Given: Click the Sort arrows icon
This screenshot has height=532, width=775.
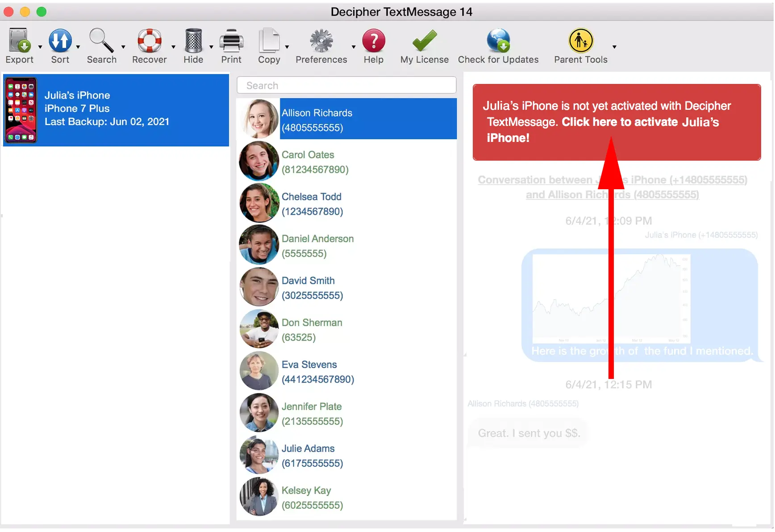Looking at the screenshot, I should (x=60, y=41).
